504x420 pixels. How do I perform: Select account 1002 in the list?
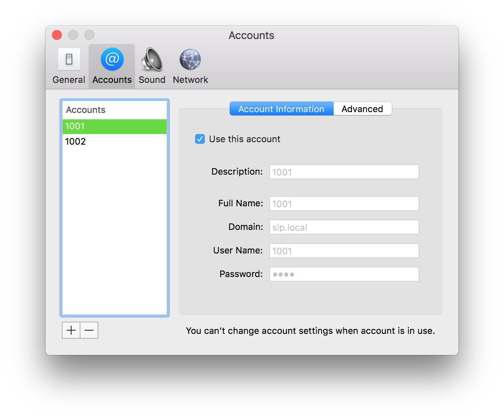tap(115, 141)
